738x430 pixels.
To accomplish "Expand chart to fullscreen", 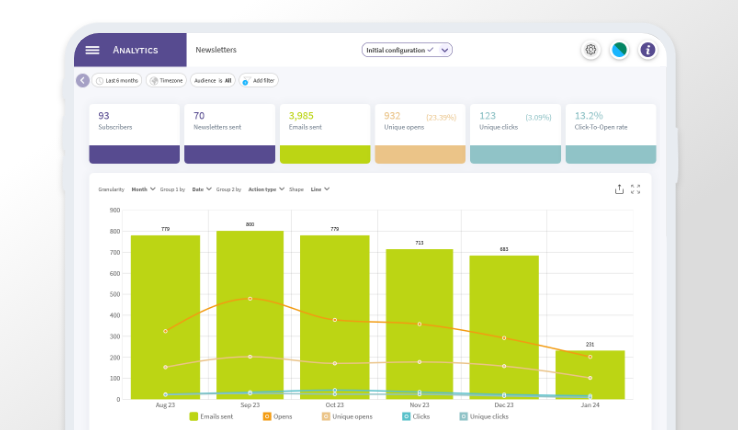I will click(x=635, y=189).
